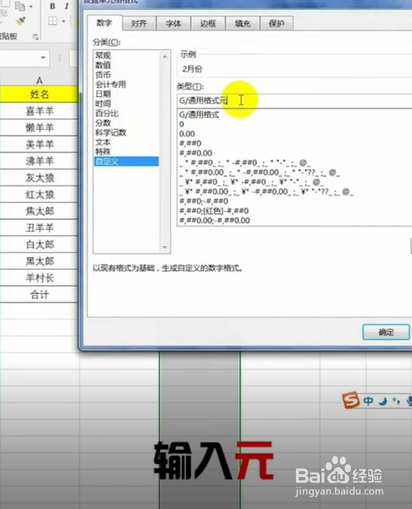Select cell 合计

(x=39, y=295)
